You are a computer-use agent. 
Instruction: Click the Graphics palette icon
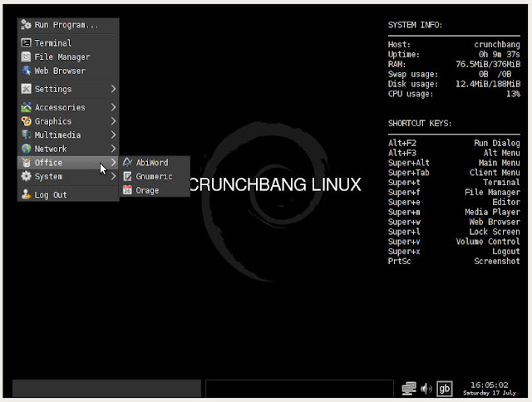(26, 121)
